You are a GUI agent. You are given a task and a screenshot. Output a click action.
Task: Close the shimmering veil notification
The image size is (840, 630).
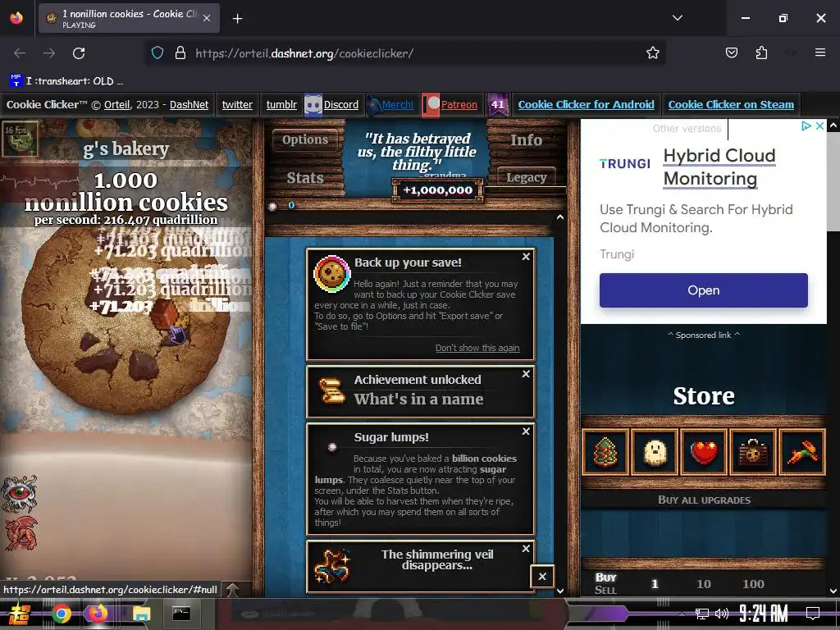[526, 549]
